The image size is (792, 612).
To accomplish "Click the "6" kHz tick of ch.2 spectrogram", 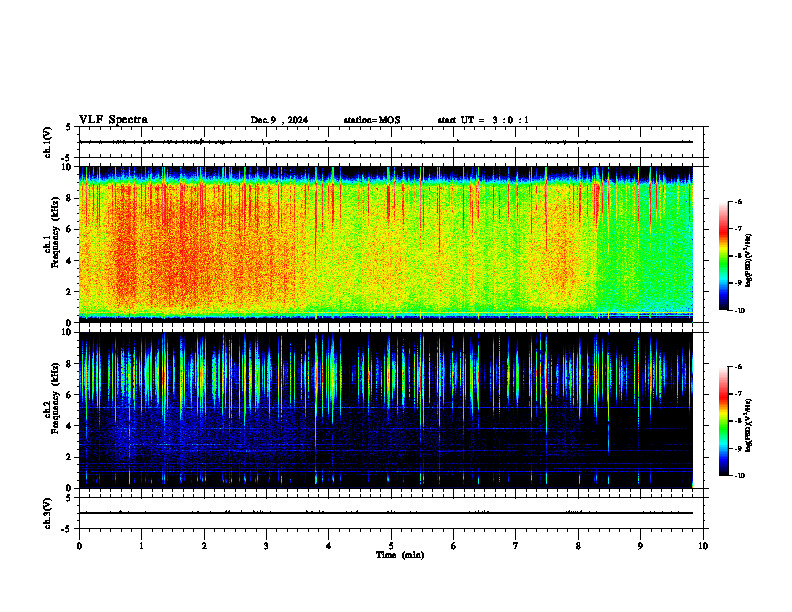I will [x=70, y=395].
